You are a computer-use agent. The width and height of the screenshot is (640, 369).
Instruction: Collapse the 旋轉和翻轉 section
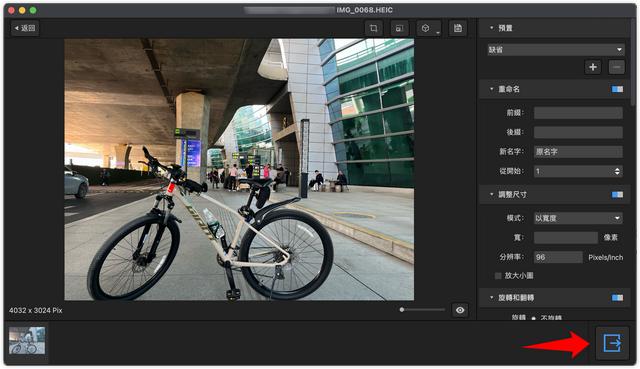click(491, 298)
